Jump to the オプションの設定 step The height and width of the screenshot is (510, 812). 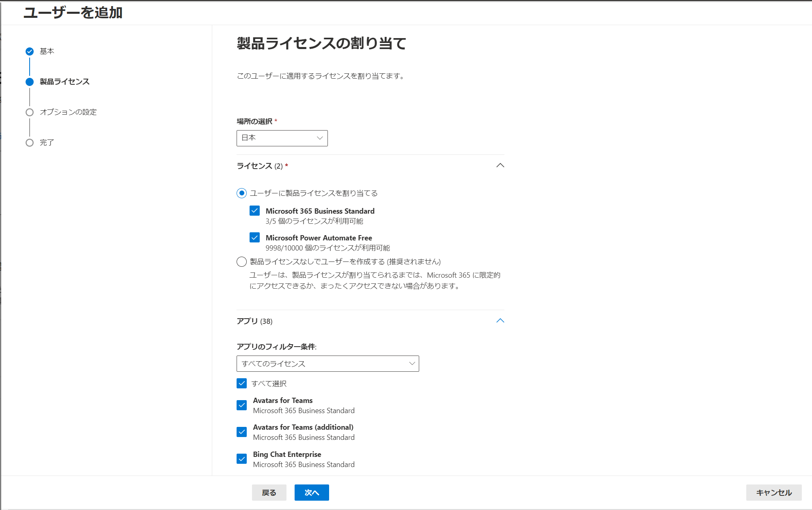[68, 112]
